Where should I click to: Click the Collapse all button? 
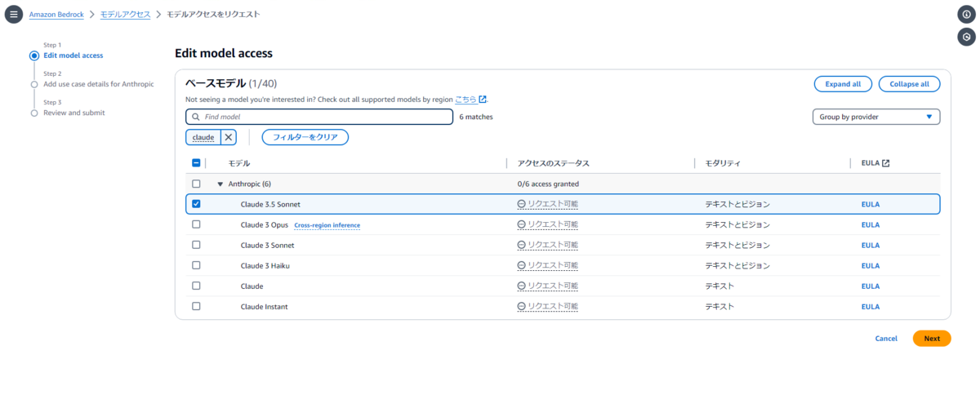(909, 84)
